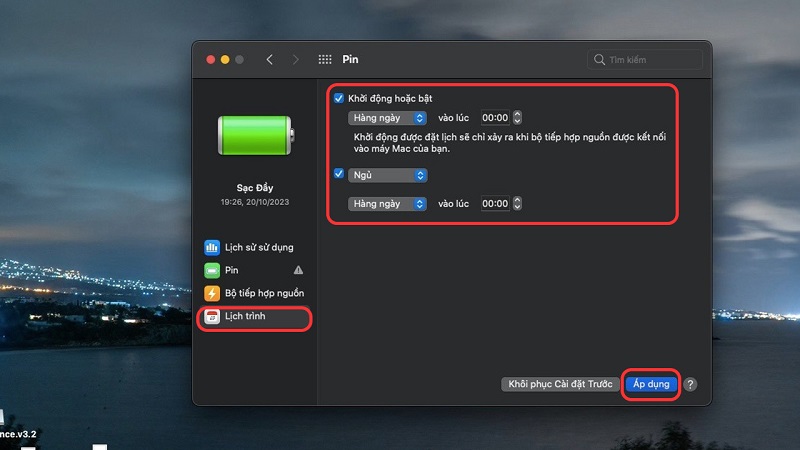This screenshot has height=450, width=800.
Task: Click the stepper beside the sleep time
Action: pyautogui.click(x=517, y=203)
